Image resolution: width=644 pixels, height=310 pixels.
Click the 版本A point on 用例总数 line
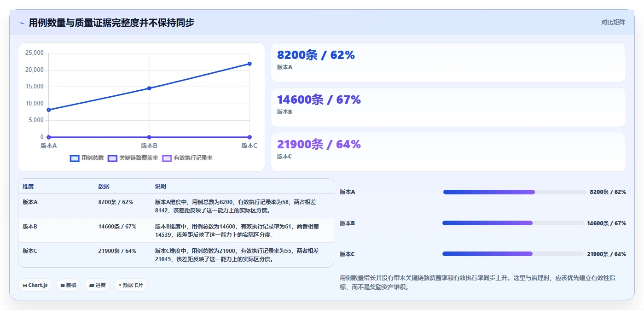[x=48, y=110]
